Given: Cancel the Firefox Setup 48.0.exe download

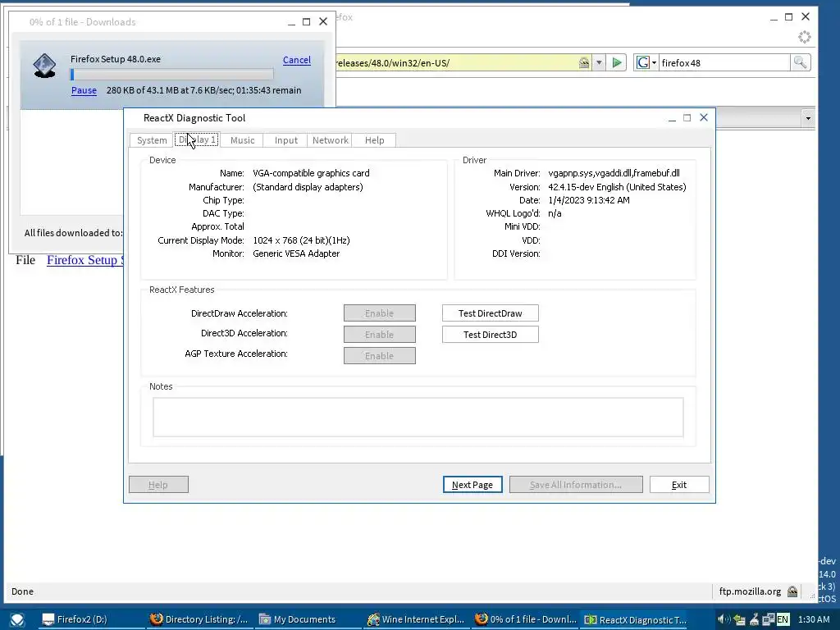Looking at the screenshot, I should coord(297,60).
